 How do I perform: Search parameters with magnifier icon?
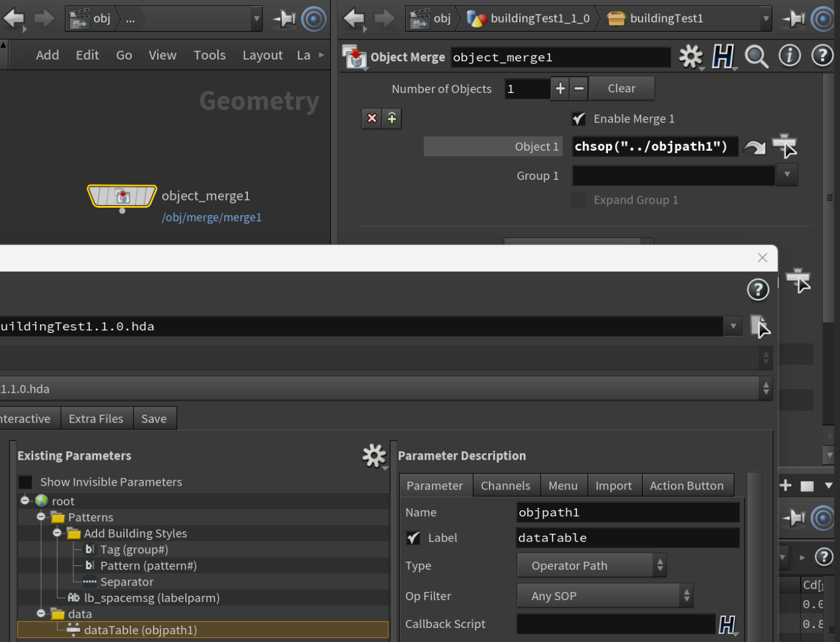coord(756,56)
